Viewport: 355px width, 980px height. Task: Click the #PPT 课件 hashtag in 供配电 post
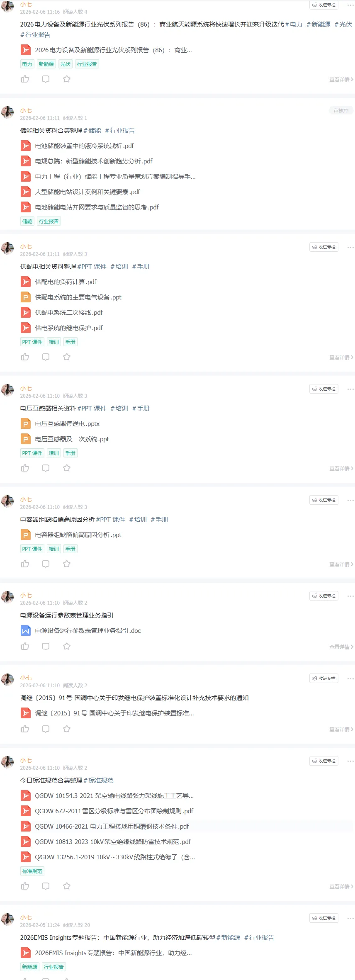point(92,266)
